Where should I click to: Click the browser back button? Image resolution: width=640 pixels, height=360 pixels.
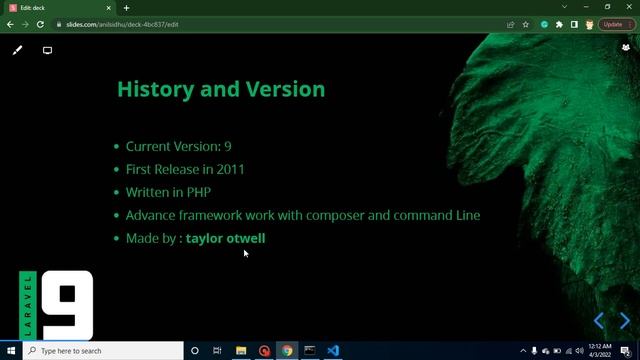pyautogui.click(x=10, y=24)
